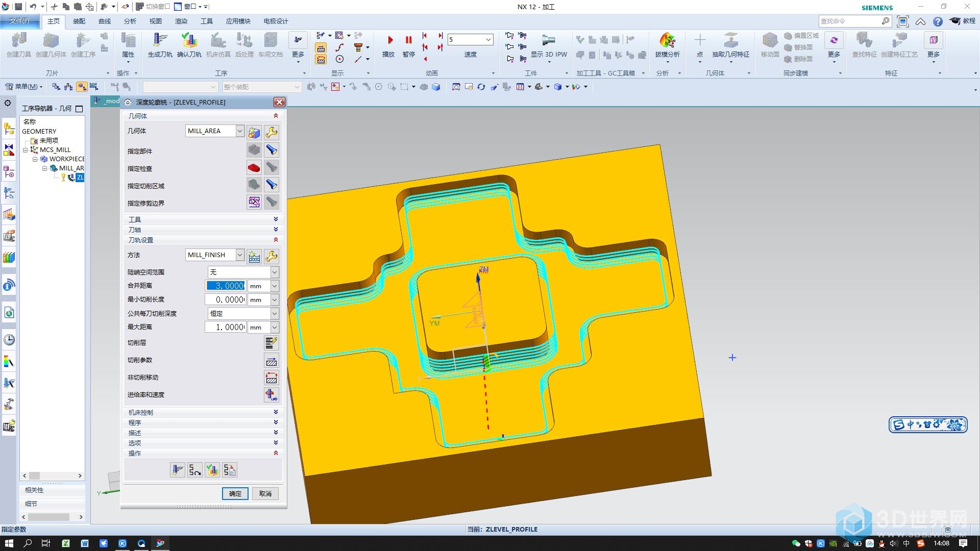
Task: Switch to the 装配 ribbon tab
Action: (x=79, y=21)
